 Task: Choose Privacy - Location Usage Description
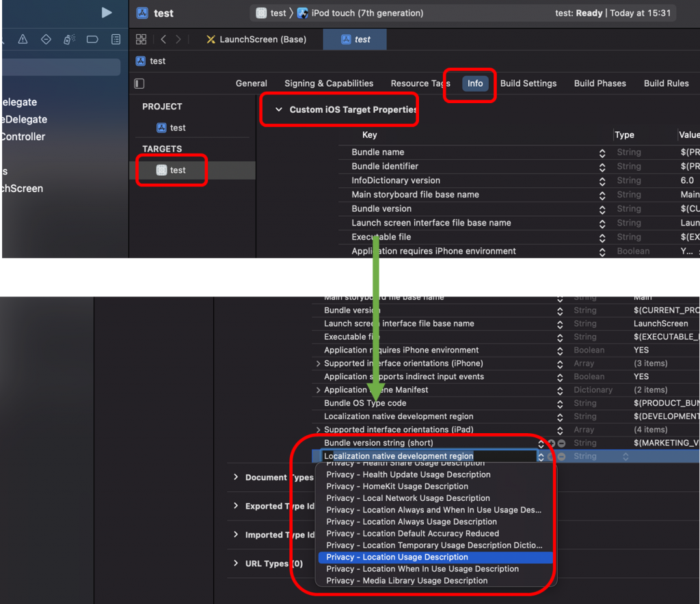point(435,557)
